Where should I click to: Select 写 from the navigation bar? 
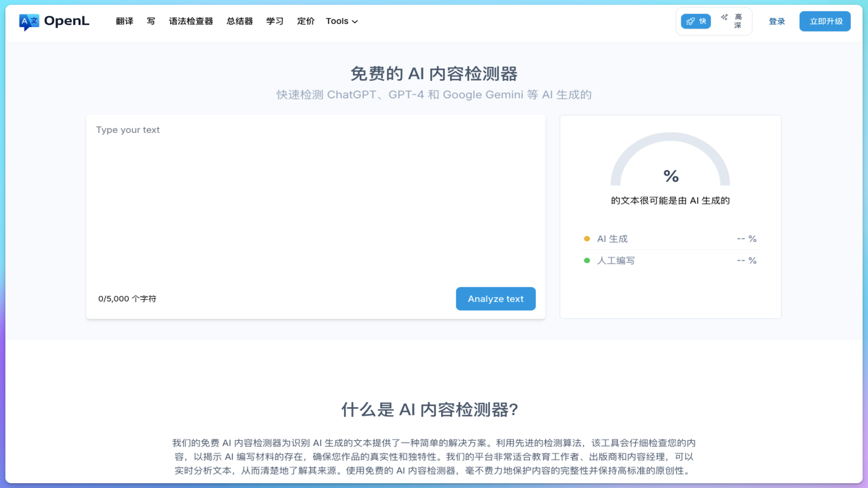coord(151,21)
